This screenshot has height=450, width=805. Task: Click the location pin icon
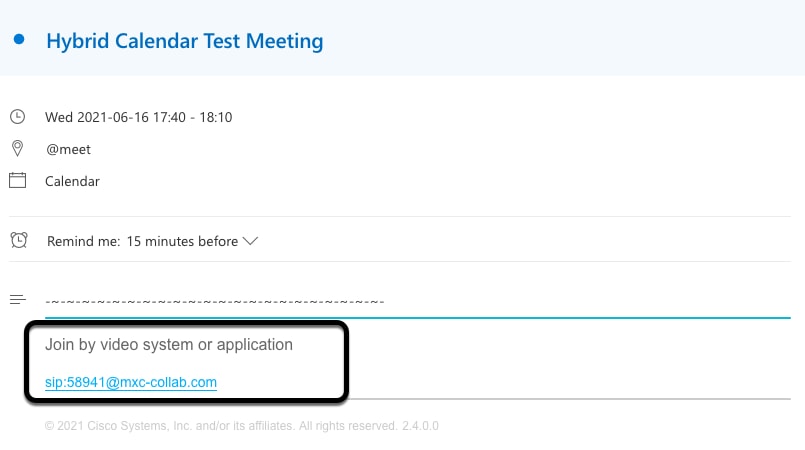pyautogui.click(x=17, y=149)
